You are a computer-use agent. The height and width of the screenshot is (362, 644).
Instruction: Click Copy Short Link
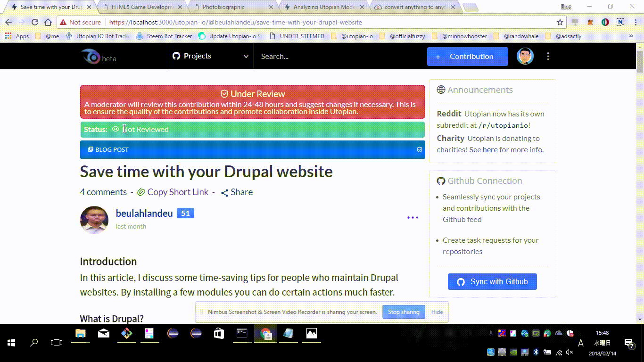178,192
